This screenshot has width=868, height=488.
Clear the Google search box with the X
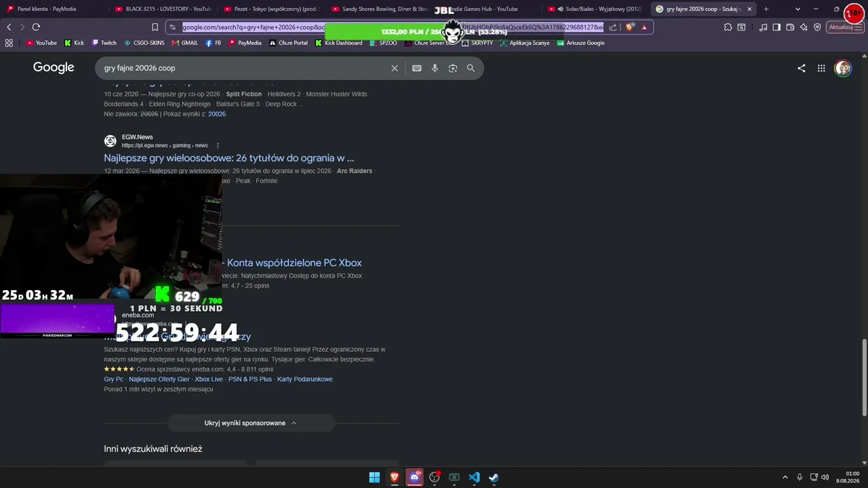coord(395,68)
